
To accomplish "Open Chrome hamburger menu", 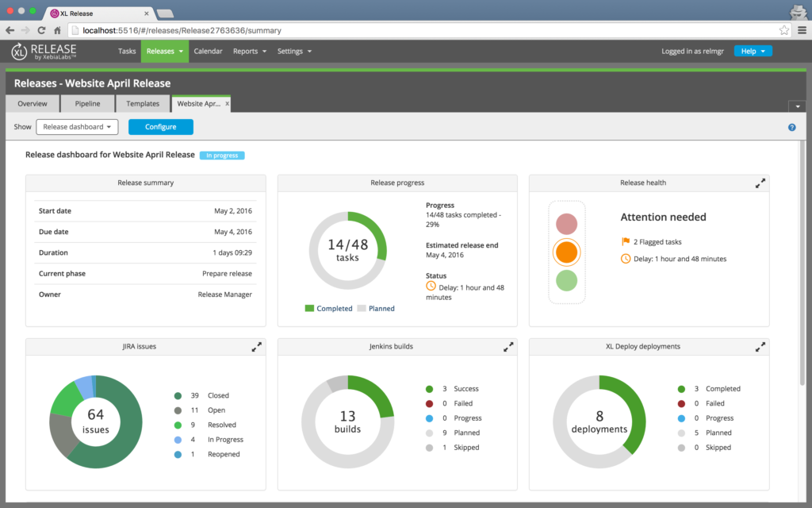I will click(x=800, y=30).
